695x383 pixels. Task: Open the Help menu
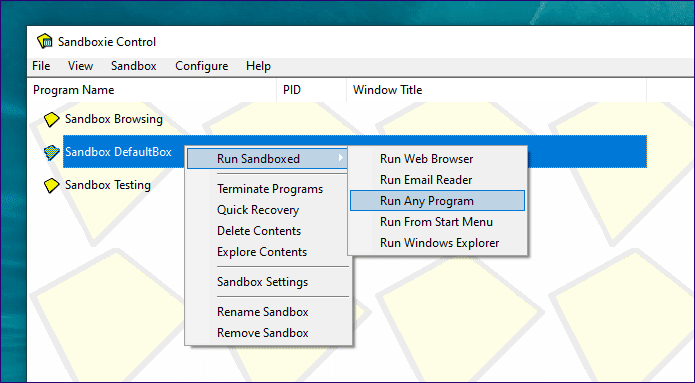(258, 66)
